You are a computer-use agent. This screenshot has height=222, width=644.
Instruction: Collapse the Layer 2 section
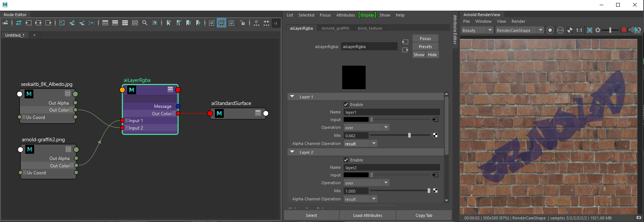(x=292, y=152)
